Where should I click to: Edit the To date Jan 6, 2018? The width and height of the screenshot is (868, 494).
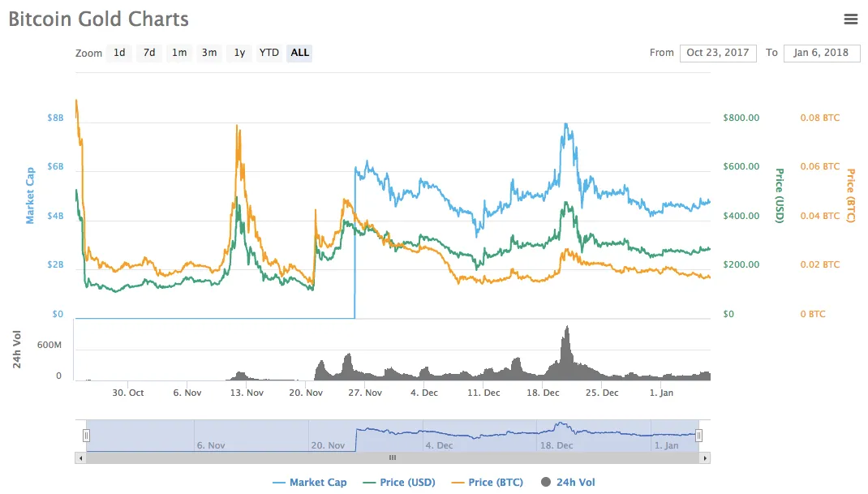822,53
